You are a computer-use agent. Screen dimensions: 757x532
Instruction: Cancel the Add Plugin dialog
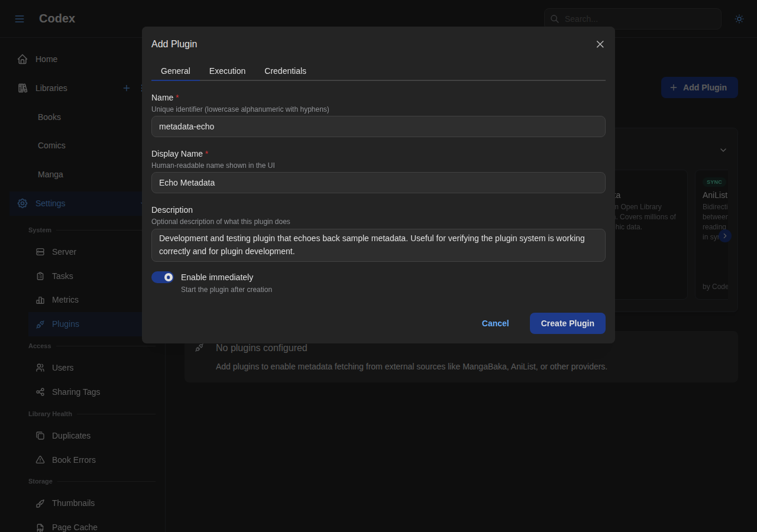click(495, 323)
